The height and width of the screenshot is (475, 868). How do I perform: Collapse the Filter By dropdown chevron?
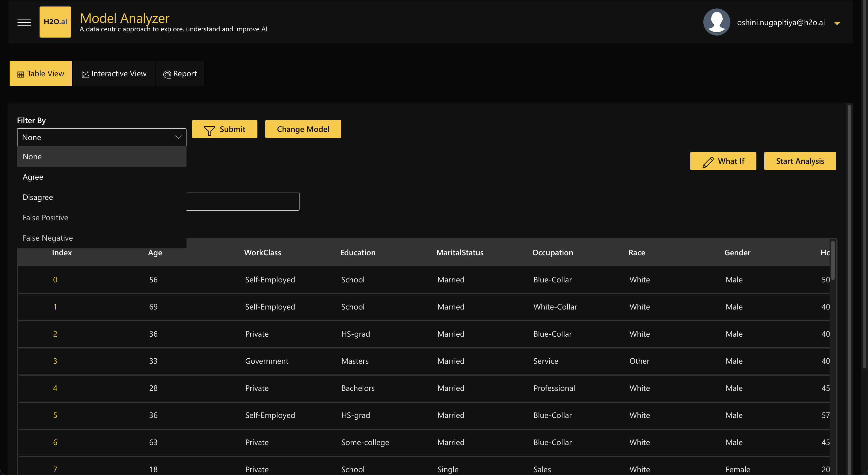178,137
